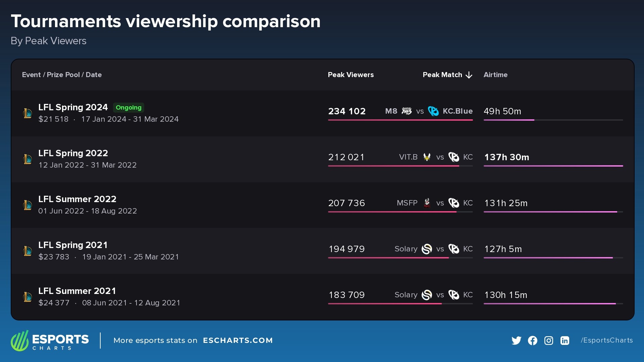Click the Esports Charts logo
Viewport: 644px width, 362px height.
[x=50, y=341]
